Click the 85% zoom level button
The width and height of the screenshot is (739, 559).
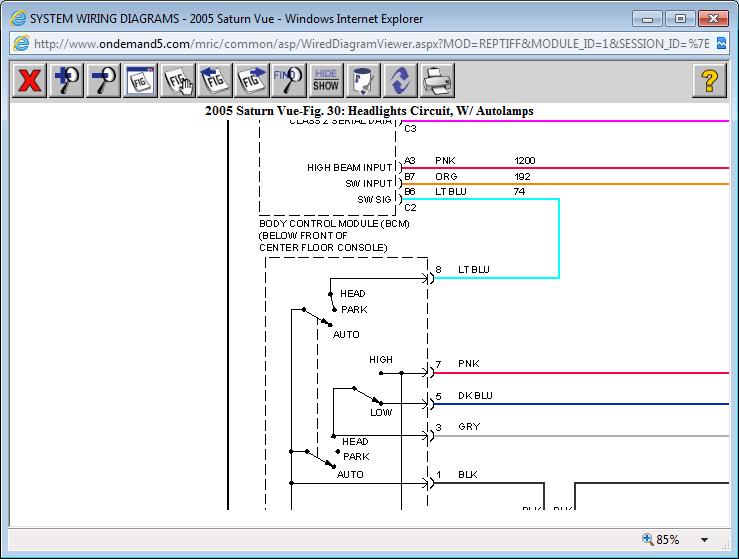[x=661, y=539]
